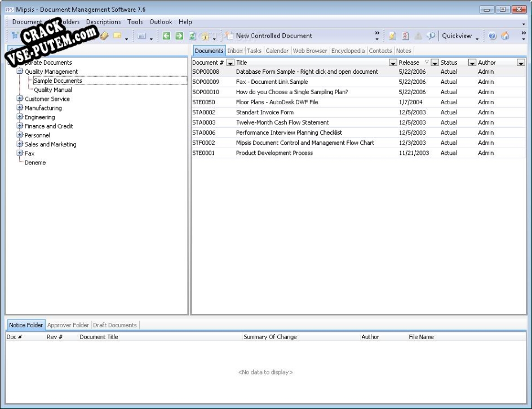This screenshot has height=409, width=532.
Task: Open the Tools menu
Action: pos(135,22)
